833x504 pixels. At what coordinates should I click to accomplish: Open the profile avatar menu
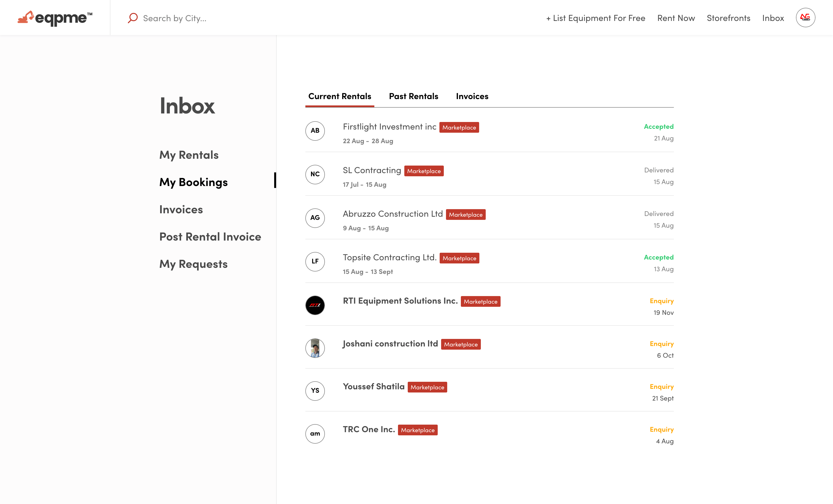[x=806, y=18]
